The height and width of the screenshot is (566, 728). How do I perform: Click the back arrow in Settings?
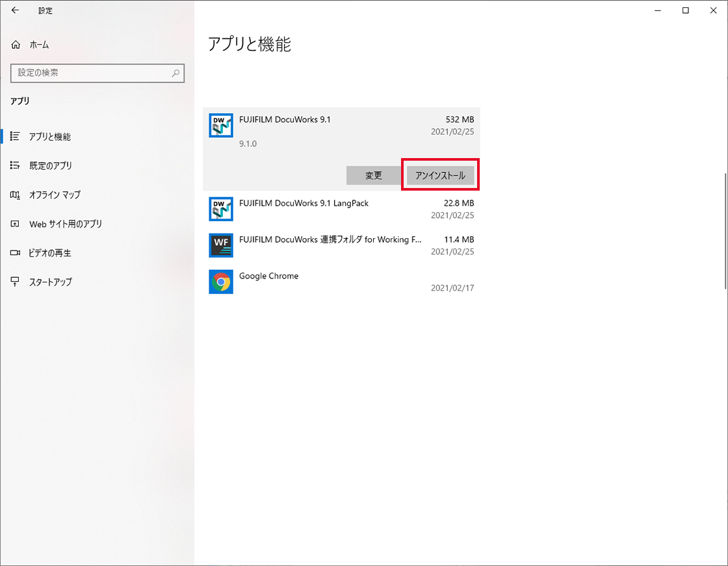[x=15, y=10]
